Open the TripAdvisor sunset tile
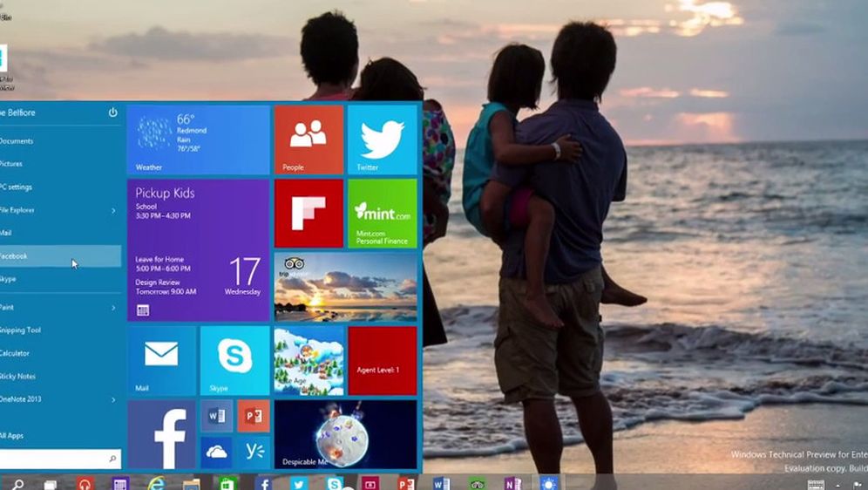Viewport: 868px width, 490px height. coord(346,287)
